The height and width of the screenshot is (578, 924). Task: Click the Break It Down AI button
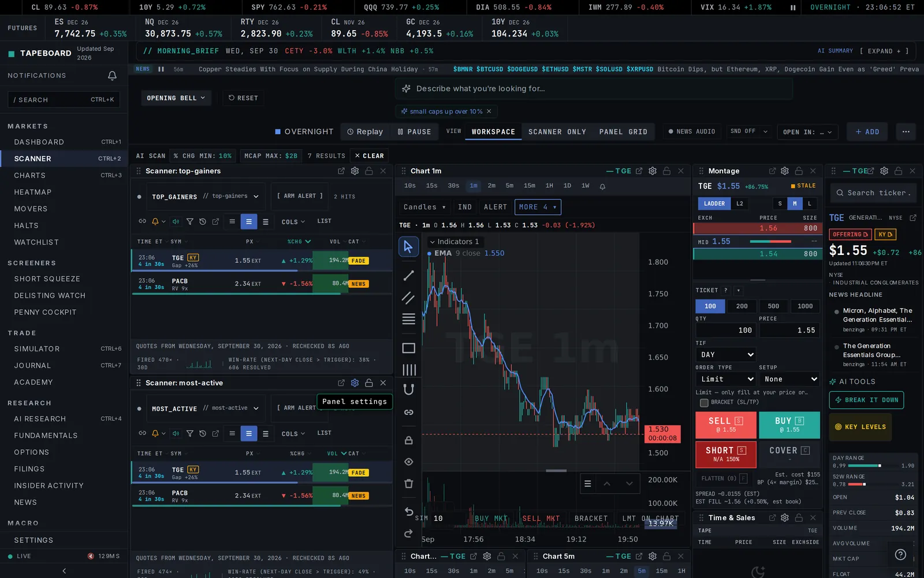(866, 400)
